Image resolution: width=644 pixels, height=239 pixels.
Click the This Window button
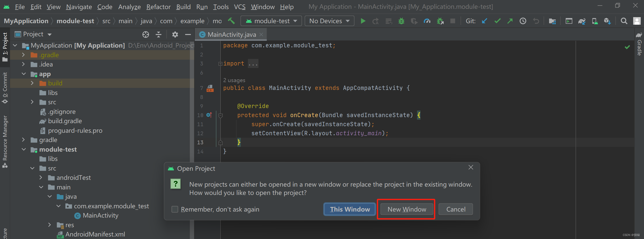pyautogui.click(x=350, y=209)
